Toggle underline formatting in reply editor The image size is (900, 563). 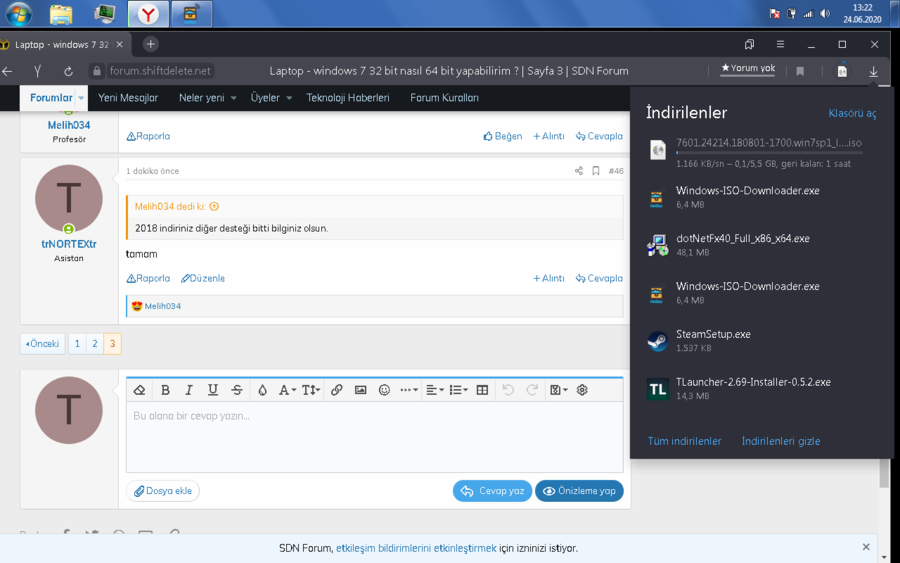pyautogui.click(x=212, y=390)
